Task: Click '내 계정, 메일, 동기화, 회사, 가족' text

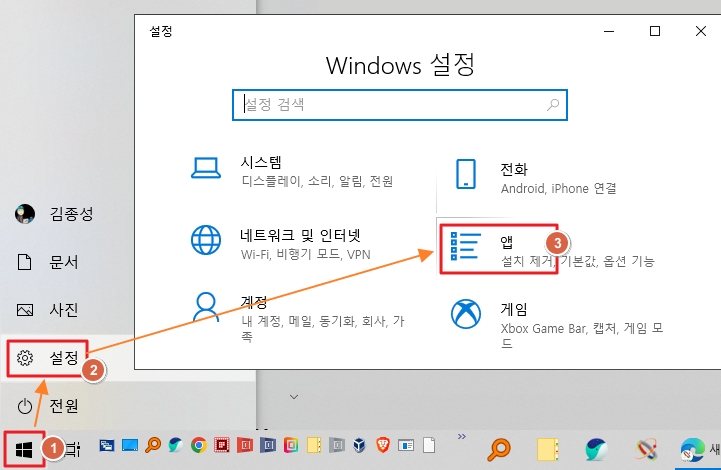Action: (322, 329)
